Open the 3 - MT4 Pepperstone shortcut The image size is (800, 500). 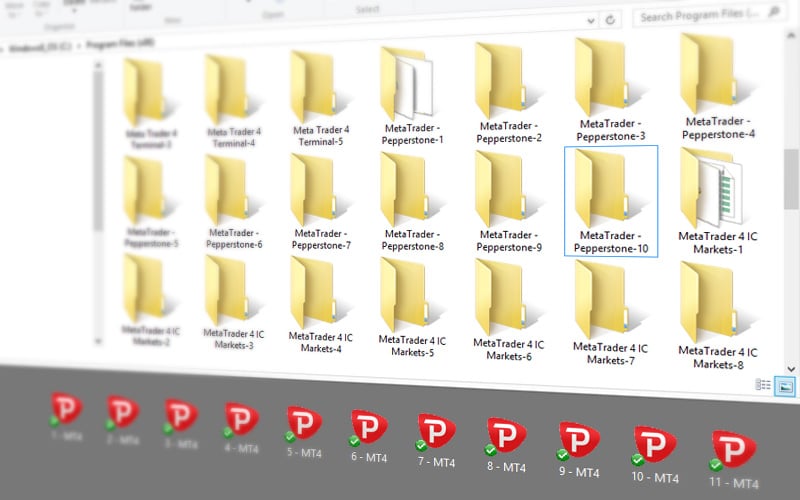(181, 423)
